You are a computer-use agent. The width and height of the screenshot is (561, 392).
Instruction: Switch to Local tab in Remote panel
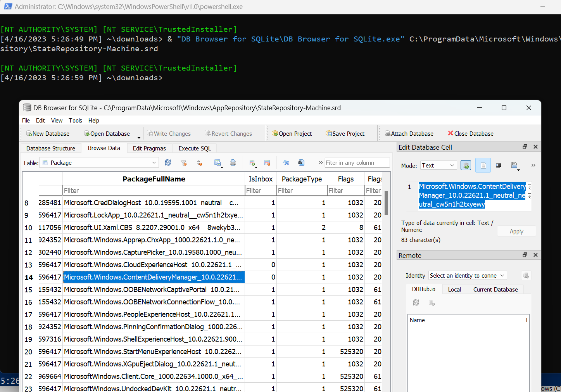point(454,290)
